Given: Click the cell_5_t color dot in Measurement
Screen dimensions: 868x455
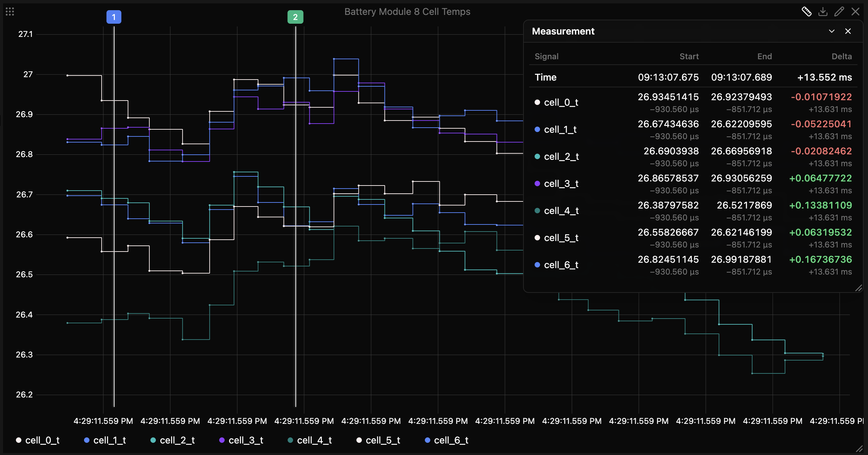Looking at the screenshot, I should pos(537,238).
